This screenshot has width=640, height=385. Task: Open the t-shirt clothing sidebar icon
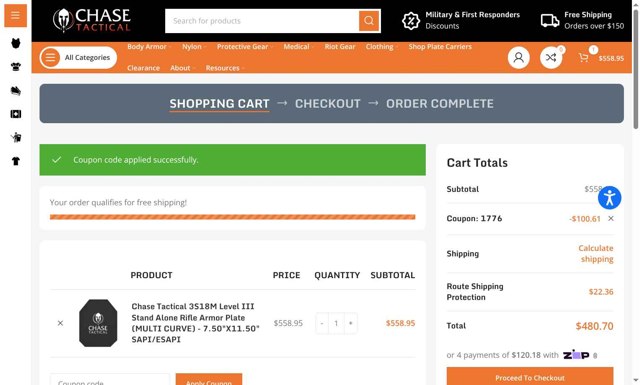[16, 161]
